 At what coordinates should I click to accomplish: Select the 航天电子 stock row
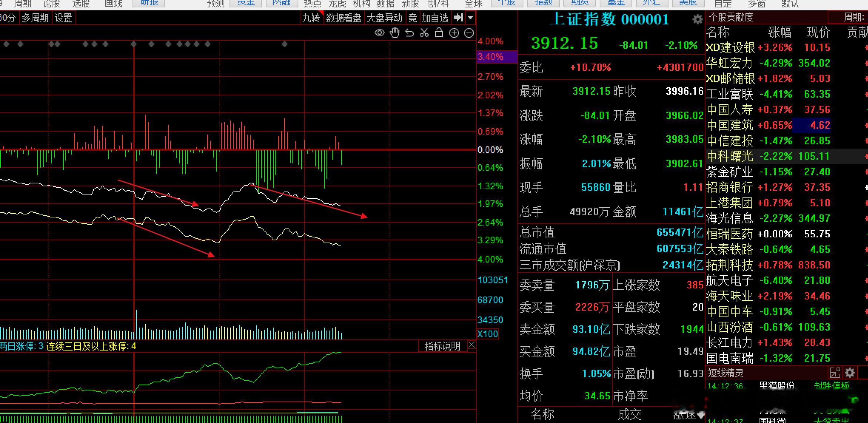point(787,280)
